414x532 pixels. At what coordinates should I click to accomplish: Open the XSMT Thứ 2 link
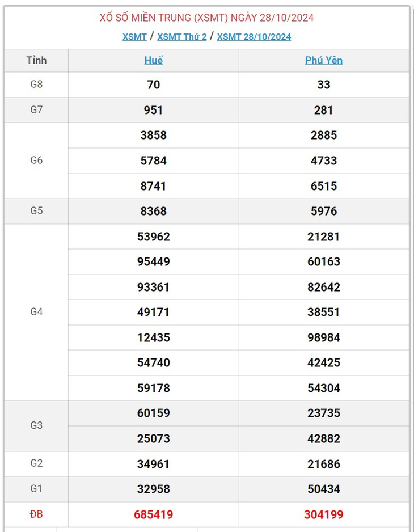pos(182,37)
